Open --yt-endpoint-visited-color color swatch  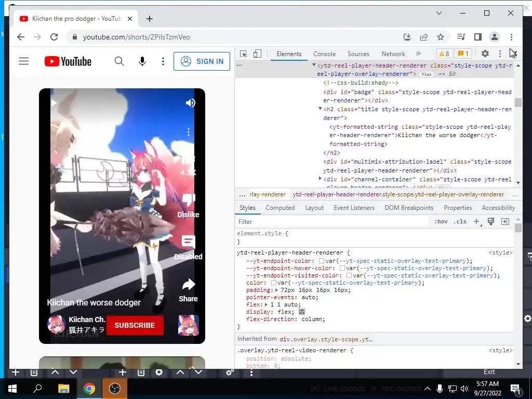(349, 275)
